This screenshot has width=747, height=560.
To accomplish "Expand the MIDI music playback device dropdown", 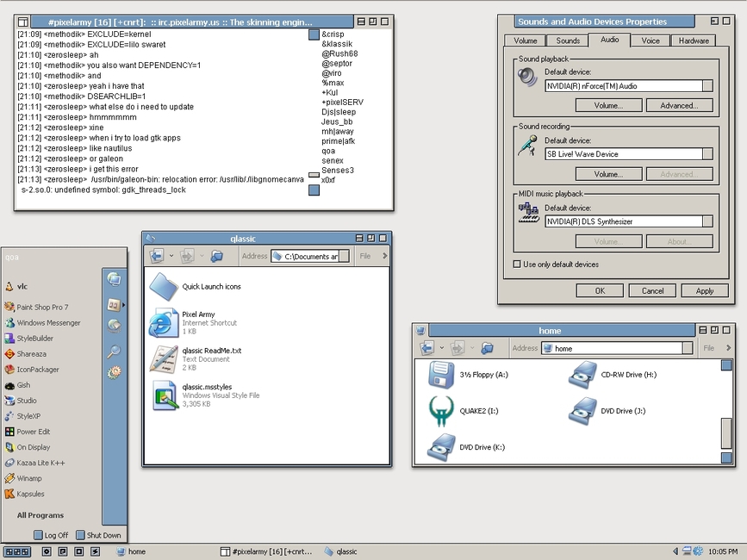I will (x=708, y=221).
